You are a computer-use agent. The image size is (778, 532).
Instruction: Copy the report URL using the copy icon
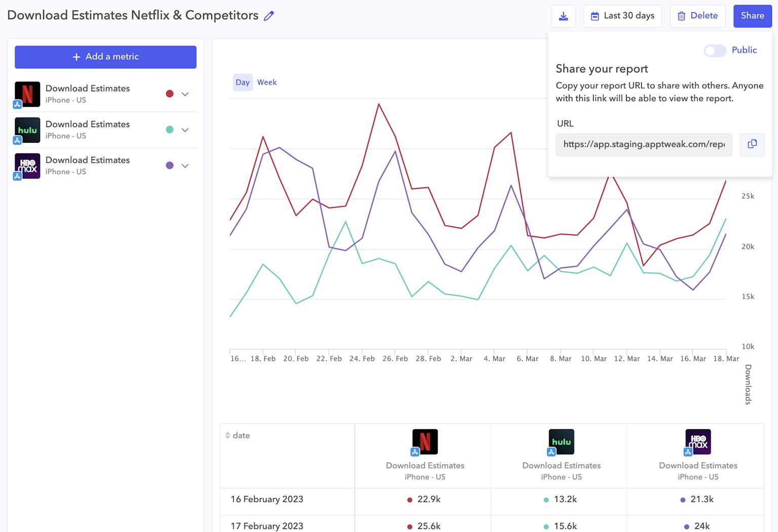752,145
